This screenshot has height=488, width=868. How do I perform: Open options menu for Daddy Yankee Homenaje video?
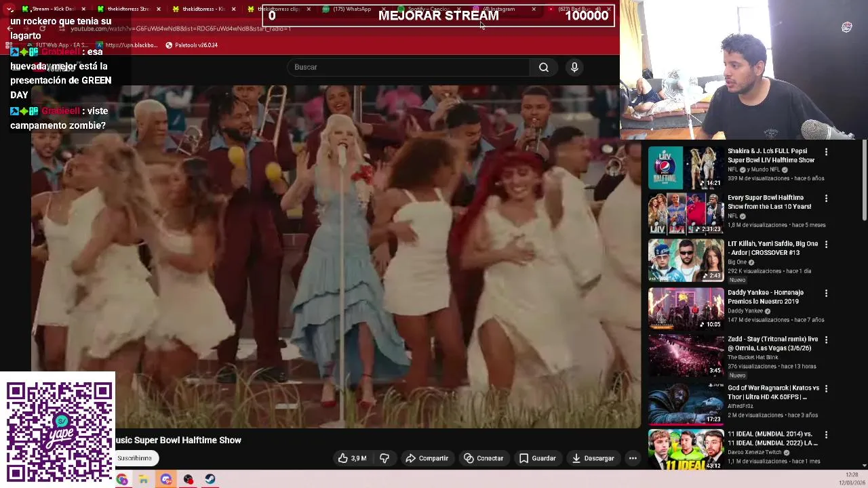pyautogui.click(x=826, y=293)
